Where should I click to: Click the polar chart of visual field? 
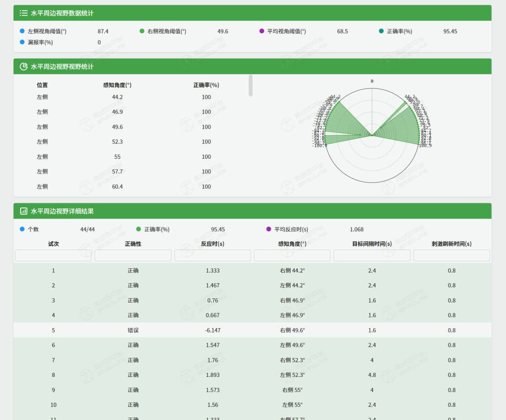coord(372,135)
